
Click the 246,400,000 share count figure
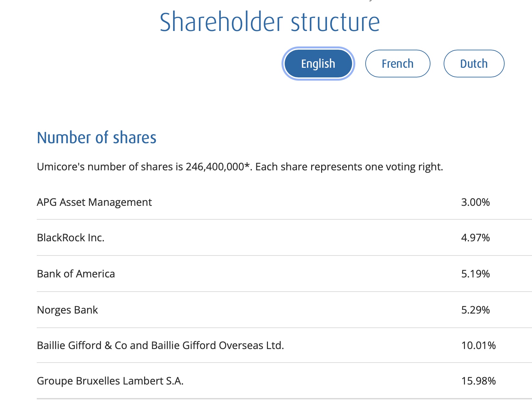[x=215, y=167]
